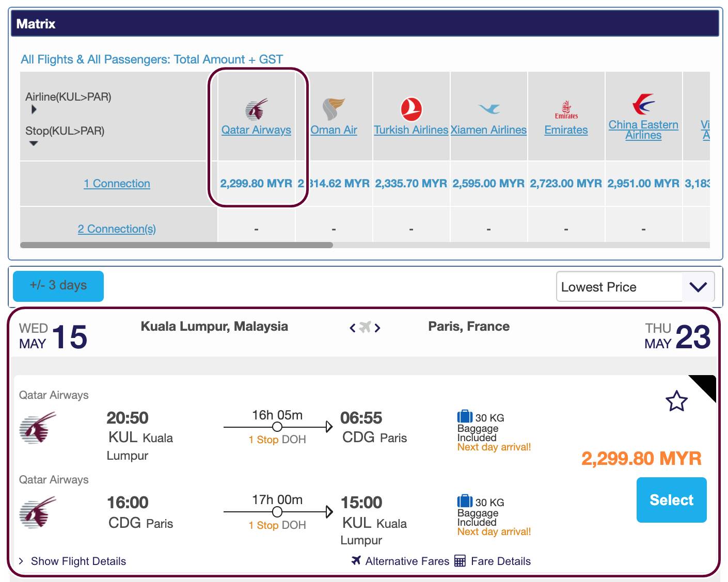Mark flight as favorite with star icon
The height and width of the screenshot is (582, 728).
(x=676, y=401)
